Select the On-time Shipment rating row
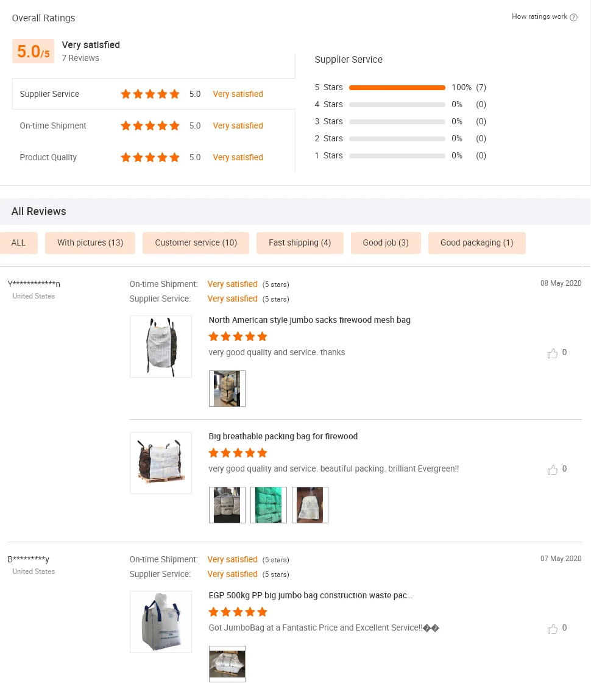Image resolution: width=591 pixels, height=700 pixels. point(154,126)
